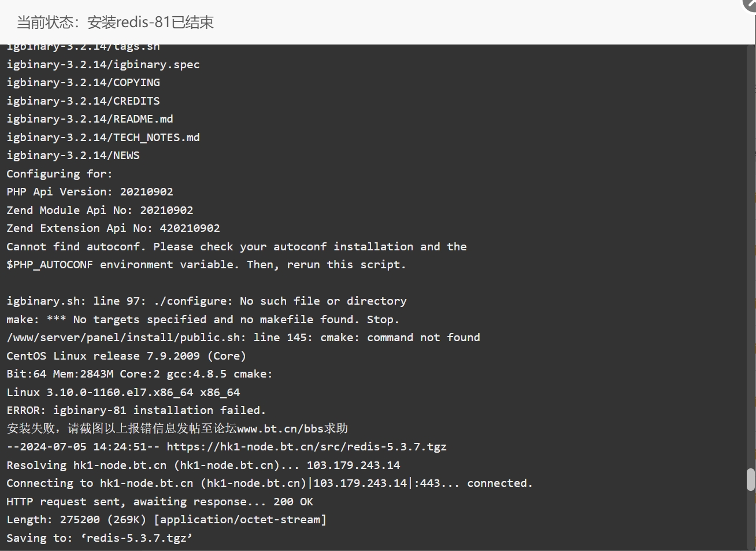Click the 'make: *** No targets specified' line
Screen dimensions: 756x551
(203, 320)
